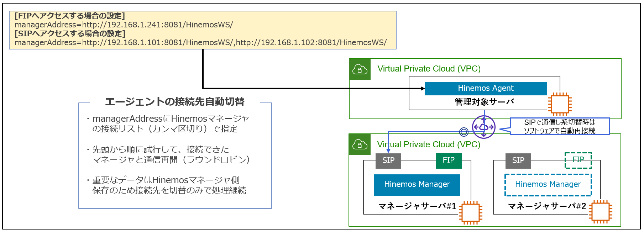The height and width of the screenshot is (232, 644).
Task: Click the upper Virtual Private Cloud label
Action: 429,69
